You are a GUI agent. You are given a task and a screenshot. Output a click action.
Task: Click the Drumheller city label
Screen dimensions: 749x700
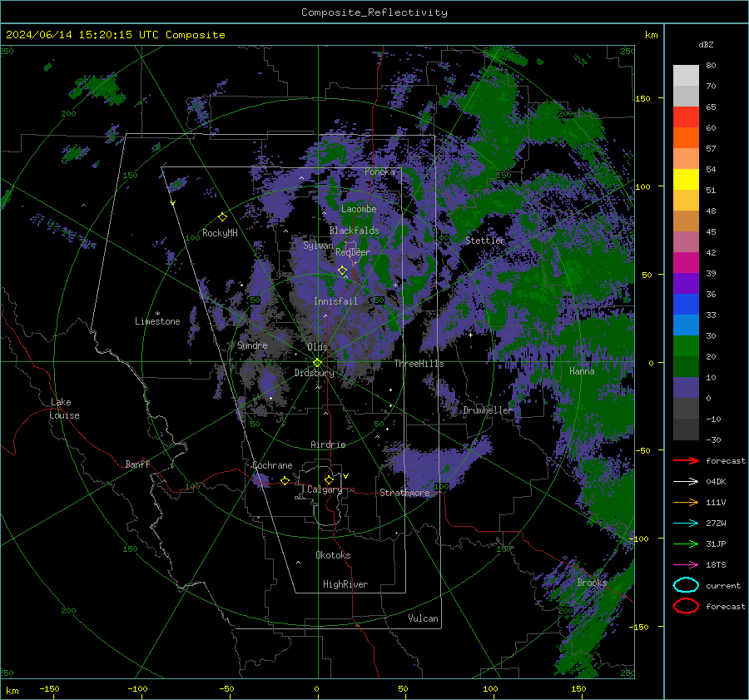coord(488,410)
